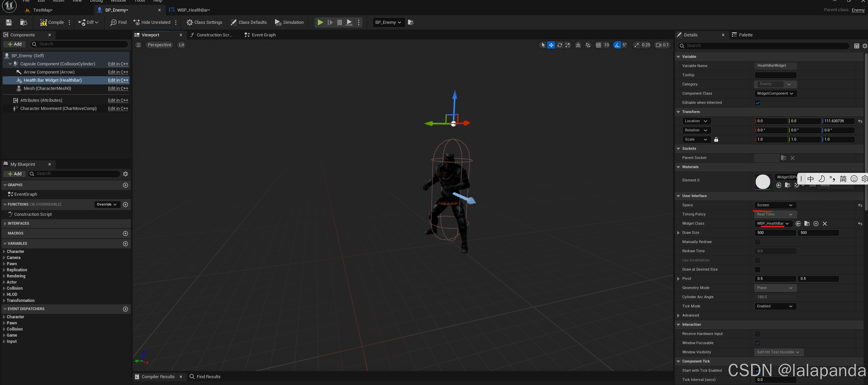This screenshot has width=868, height=385.
Task: Select the translate gizmo tool in viewport
Action: tap(551, 45)
